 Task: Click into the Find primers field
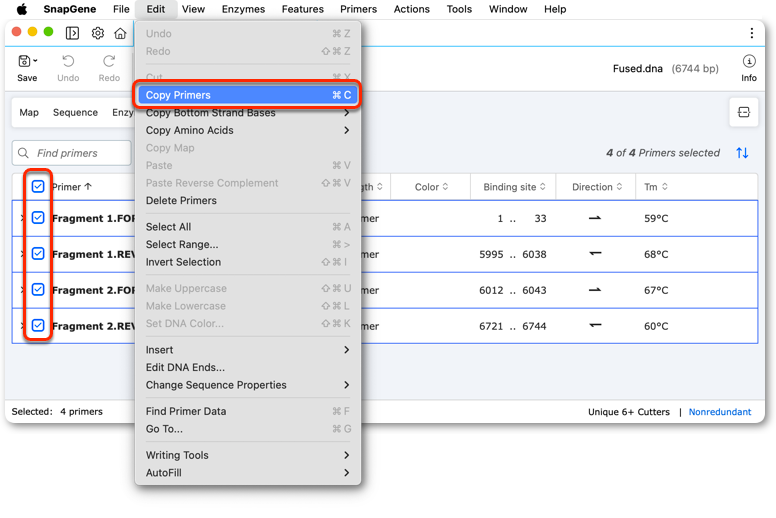pyautogui.click(x=72, y=153)
